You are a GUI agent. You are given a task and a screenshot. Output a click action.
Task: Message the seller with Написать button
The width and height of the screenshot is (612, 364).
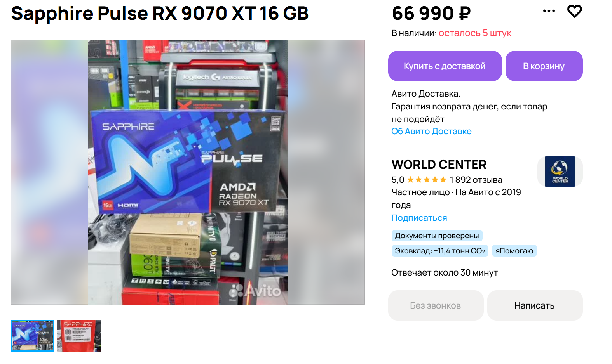tap(535, 305)
